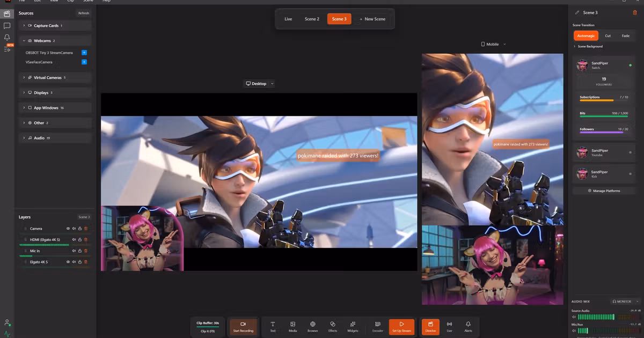This screenshot has height=338, width=644.
Task: Delete Scene 3 with the top-right trash icon
Action: [635, 12]
